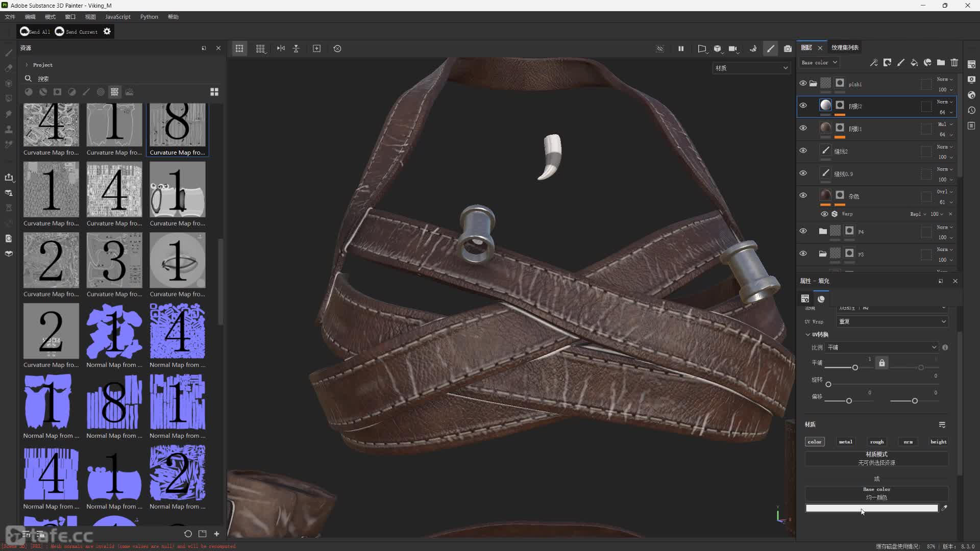980x551 pixels.
Task: Hide the 缝线2 layer
Action: click(803, 151)
